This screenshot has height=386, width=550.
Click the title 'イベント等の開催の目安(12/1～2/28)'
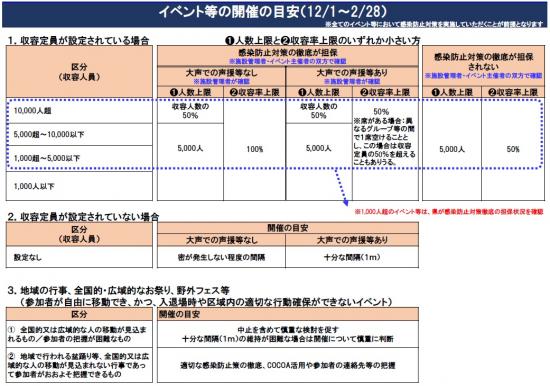point(273,11)
